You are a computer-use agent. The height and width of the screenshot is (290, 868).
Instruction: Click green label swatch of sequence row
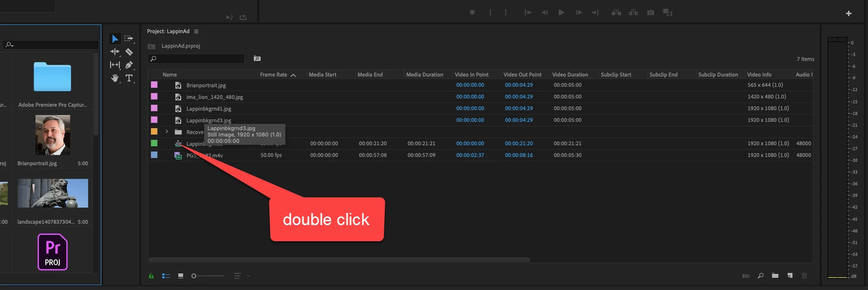pos(154,143)
